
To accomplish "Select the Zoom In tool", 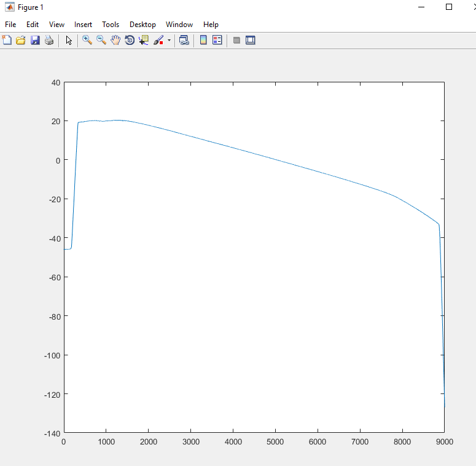I will (x=87, y=41).
